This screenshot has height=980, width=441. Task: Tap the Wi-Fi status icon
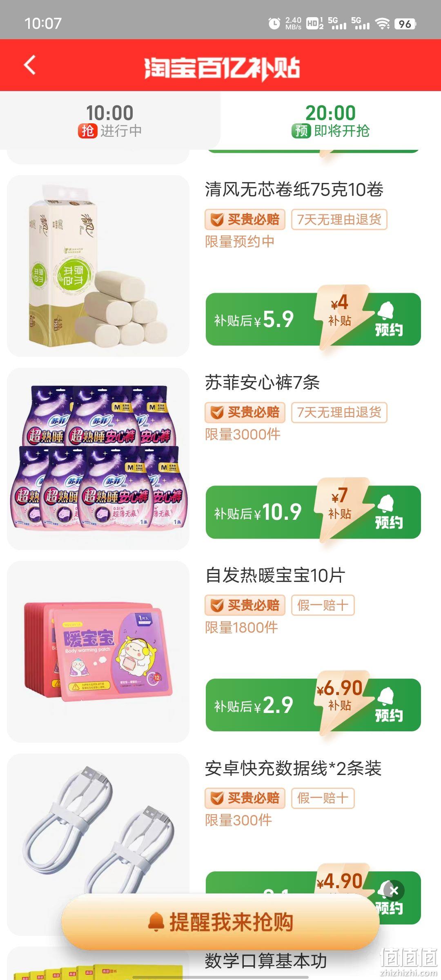(x=383, y=24)
